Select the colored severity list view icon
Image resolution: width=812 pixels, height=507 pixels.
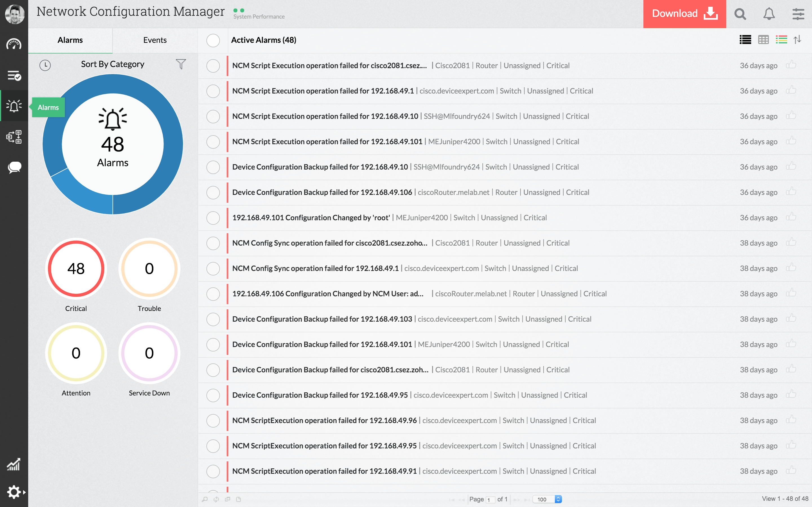(x=781, y=40)
